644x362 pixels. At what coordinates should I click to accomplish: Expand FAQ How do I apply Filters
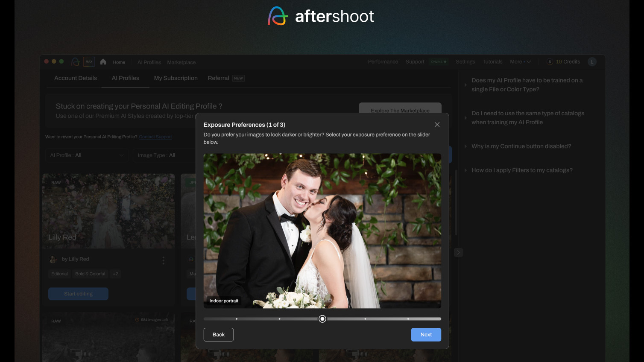tap(522, 170)
